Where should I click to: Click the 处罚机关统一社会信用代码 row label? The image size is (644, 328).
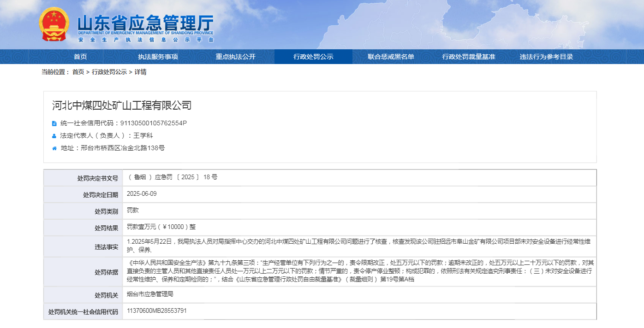point(83,312)
